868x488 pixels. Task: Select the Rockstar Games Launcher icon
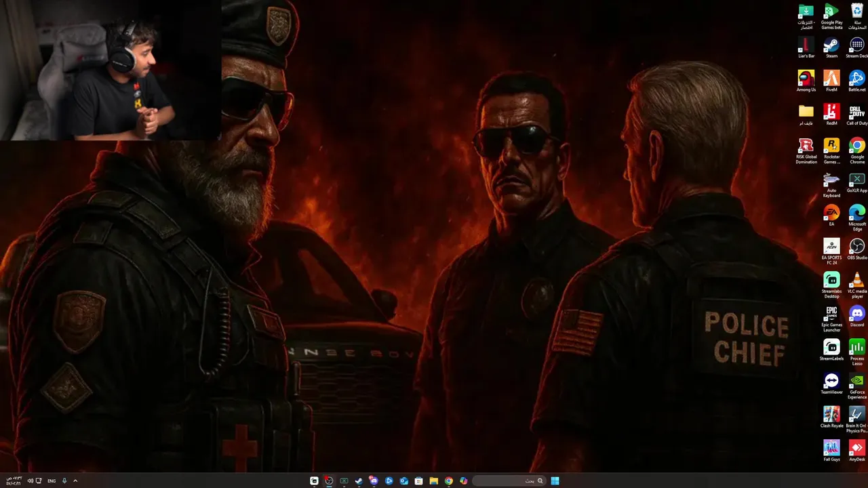tap(831, 151)
